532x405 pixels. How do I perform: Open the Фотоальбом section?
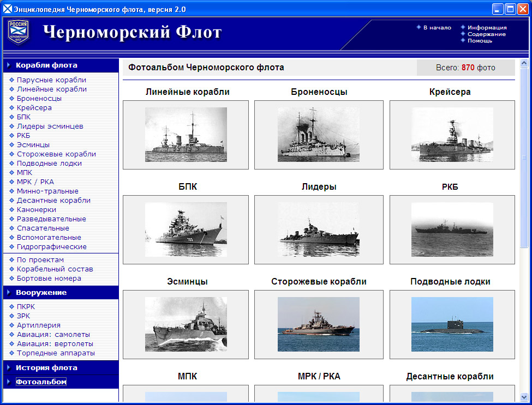coord(41,382)
